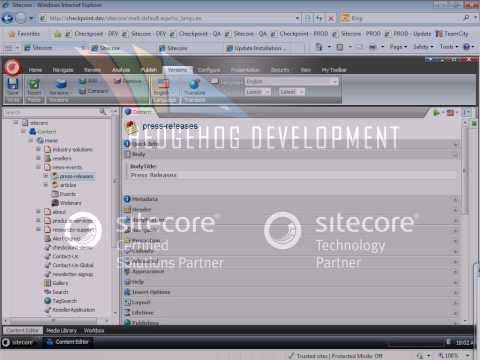Expand the industry solutions tree node
The image size is (480, 360).
pos(38,149)
